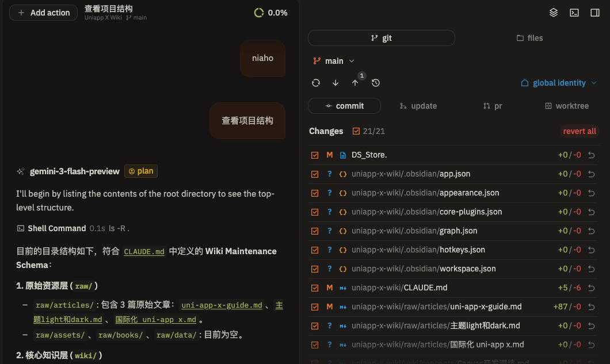Image resolution: width=610 pixels, height=364 pixels.
Task: Click the ls -R . shell command text
Action: [119, 228]
